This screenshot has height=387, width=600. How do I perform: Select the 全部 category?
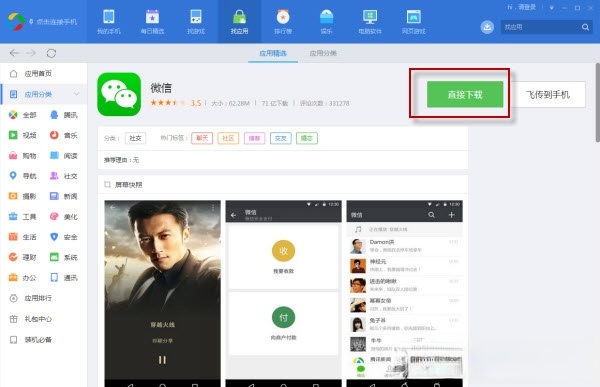(x=23, y=115)
